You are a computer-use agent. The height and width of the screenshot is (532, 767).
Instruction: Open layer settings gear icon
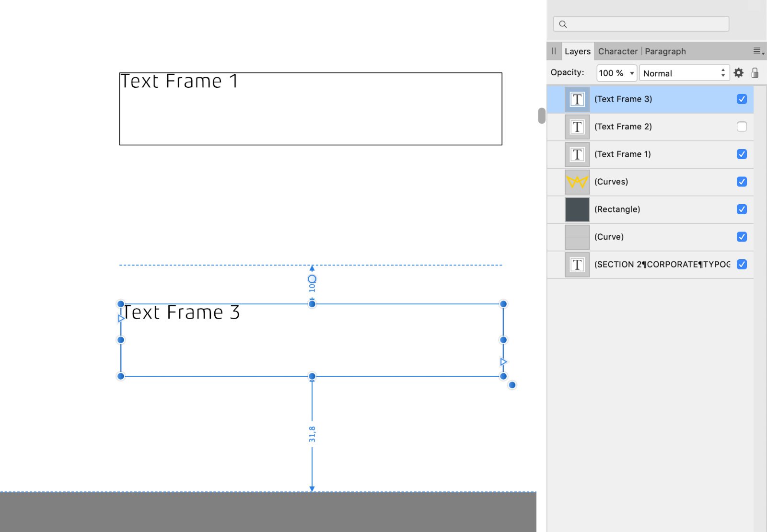pos(739,73)
